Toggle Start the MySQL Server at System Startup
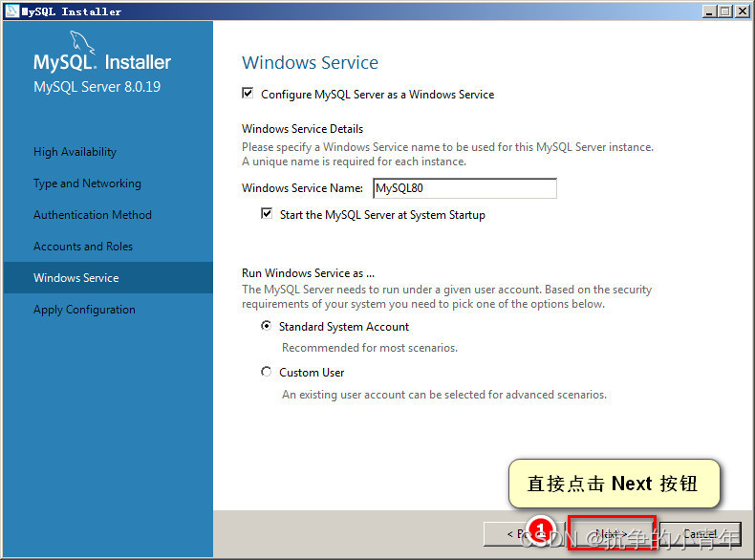755x560 pixels. tap(267, 213)
